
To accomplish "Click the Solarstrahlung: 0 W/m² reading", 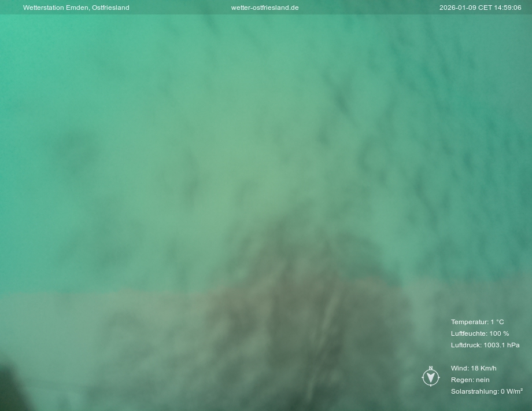I will [486, 391].
